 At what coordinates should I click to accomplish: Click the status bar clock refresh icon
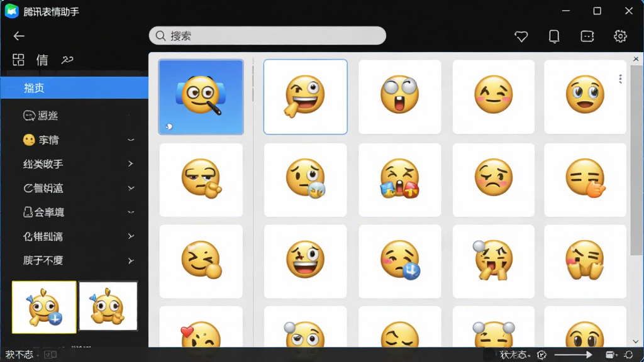coord(541,354)
